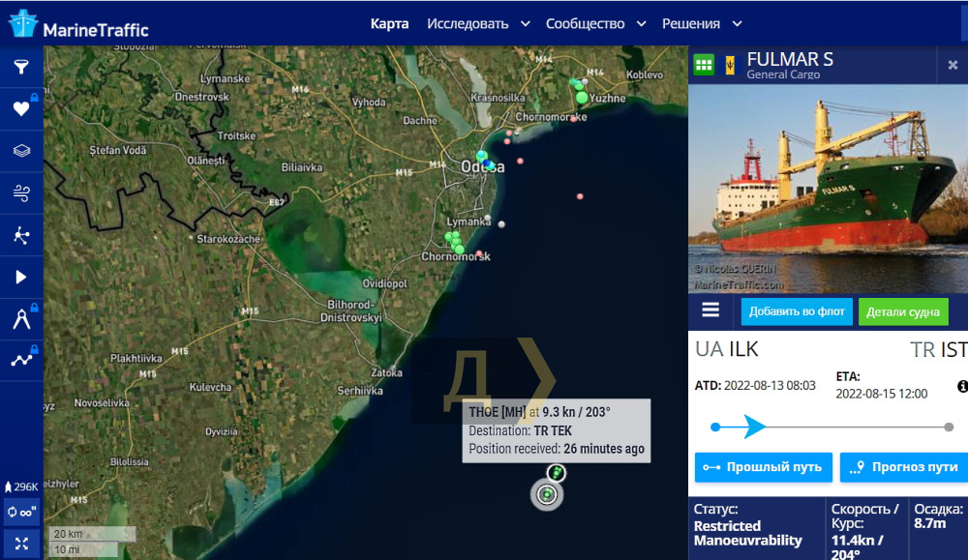Open the Карта menu item
Image resolution: width=968 pixels, height=560 pixels.
click(x=389, y=24)
